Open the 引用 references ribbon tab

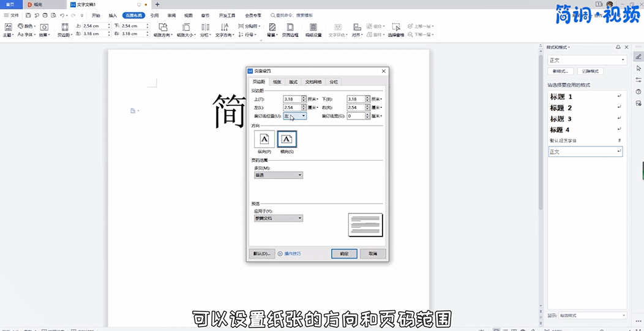(x=155, y=15)
